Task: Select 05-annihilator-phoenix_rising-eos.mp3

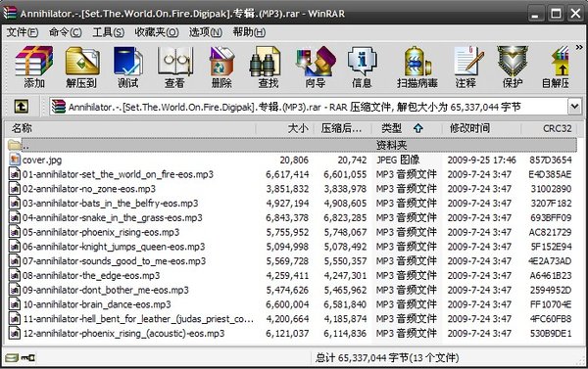Action: point(101,232)
